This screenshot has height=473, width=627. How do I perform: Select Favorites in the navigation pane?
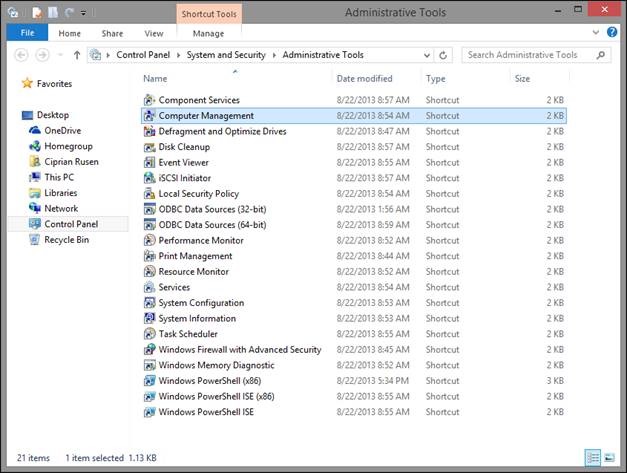click(54, 84)
